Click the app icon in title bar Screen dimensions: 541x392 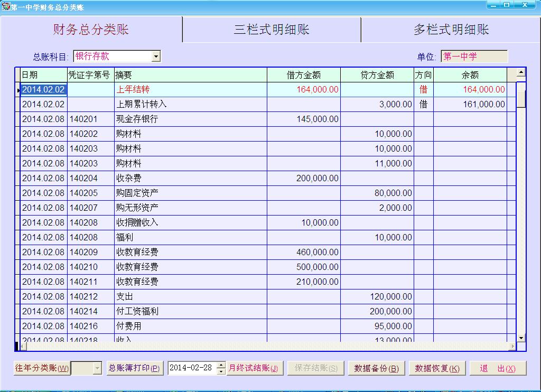coord(6,6)
